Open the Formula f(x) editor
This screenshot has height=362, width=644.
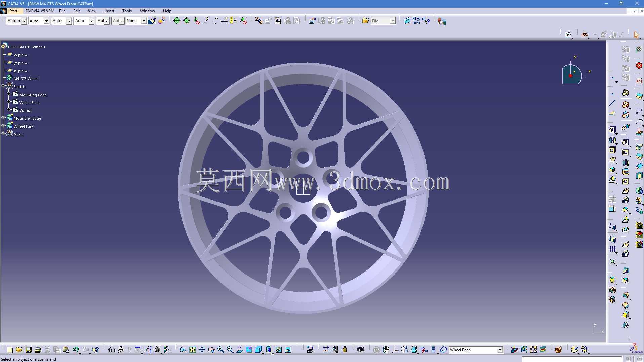(112, 350)
